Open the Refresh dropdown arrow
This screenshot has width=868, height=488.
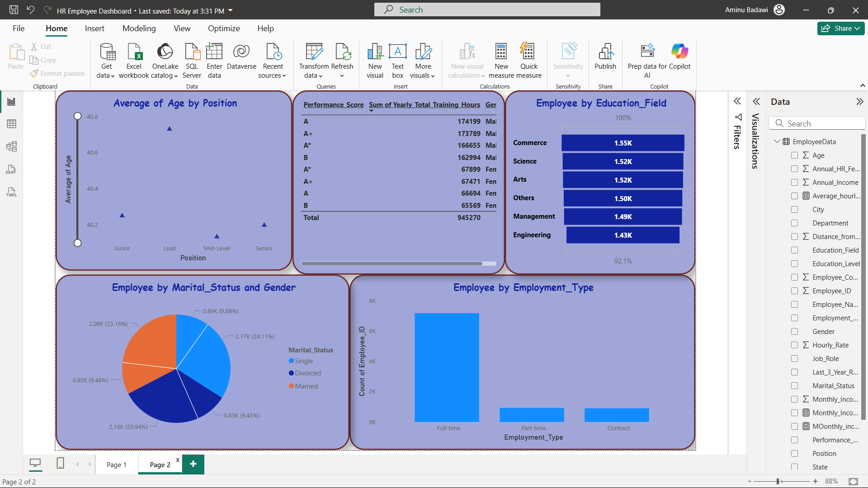(x=343, y=75)
